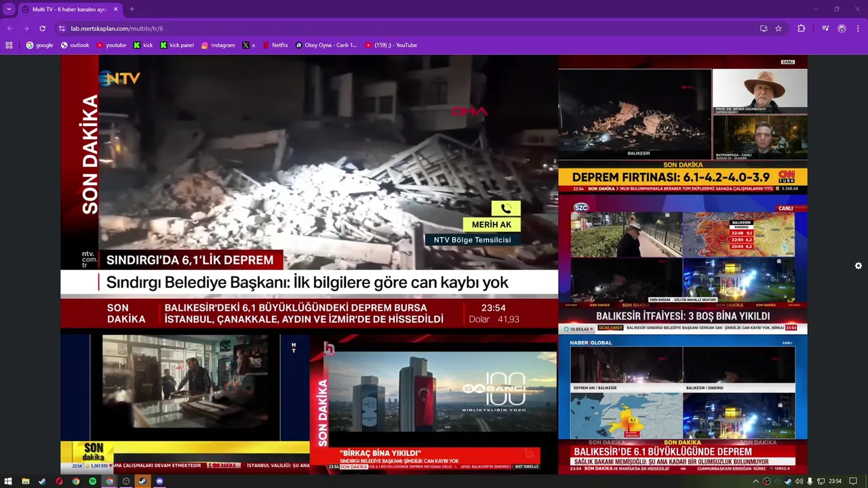Open the Netflix bookmark
The image size is (868, 488).
tap(275, 45)
